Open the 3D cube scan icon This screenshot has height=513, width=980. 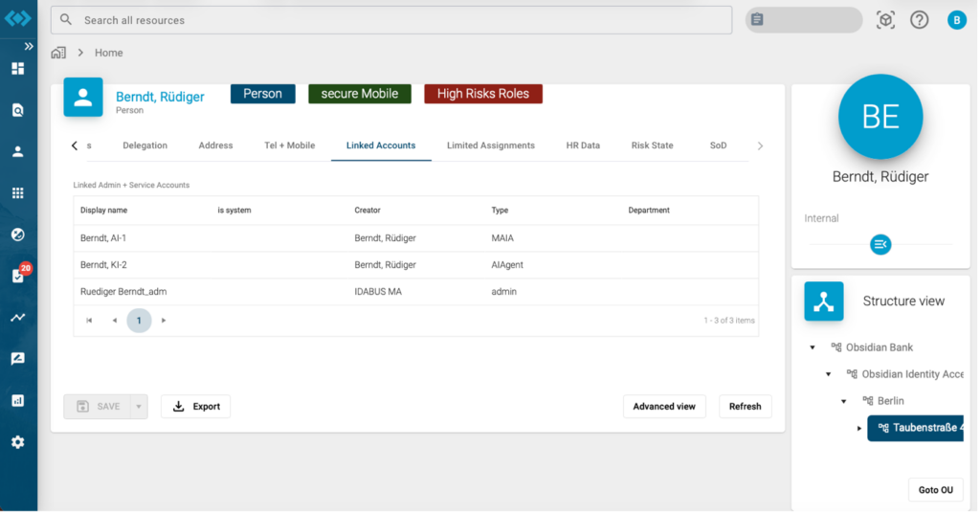(x=885, y=20)
